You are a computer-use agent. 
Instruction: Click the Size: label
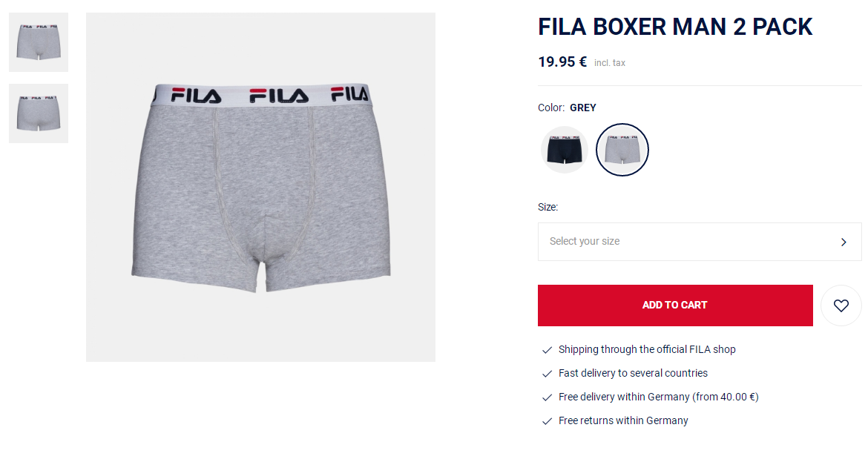(548, 208)
